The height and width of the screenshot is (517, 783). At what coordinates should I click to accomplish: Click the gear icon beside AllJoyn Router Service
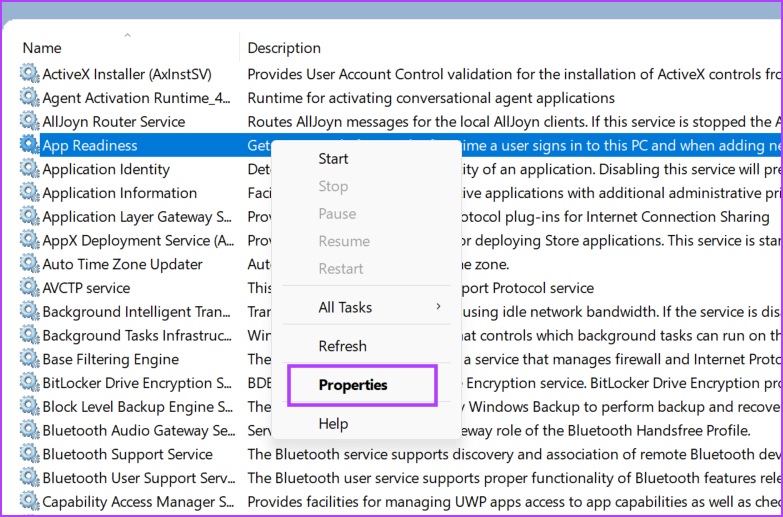(29, 121)
